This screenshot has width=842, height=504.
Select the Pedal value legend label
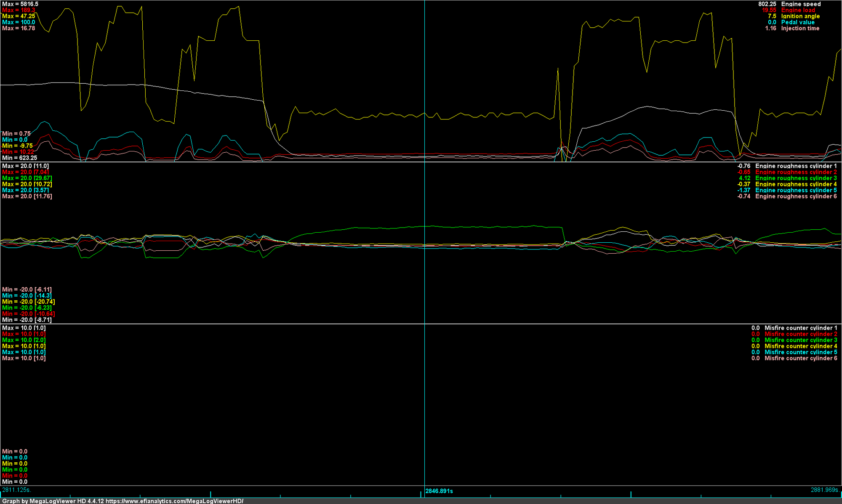coord(803,22)
